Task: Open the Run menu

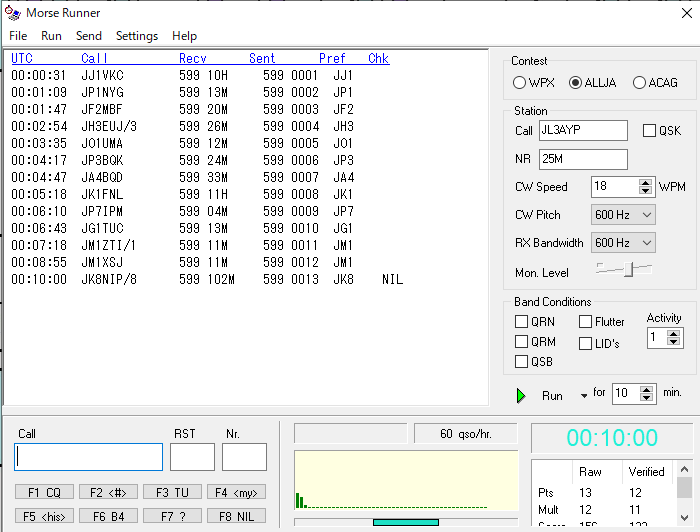Action: (51, 36)
